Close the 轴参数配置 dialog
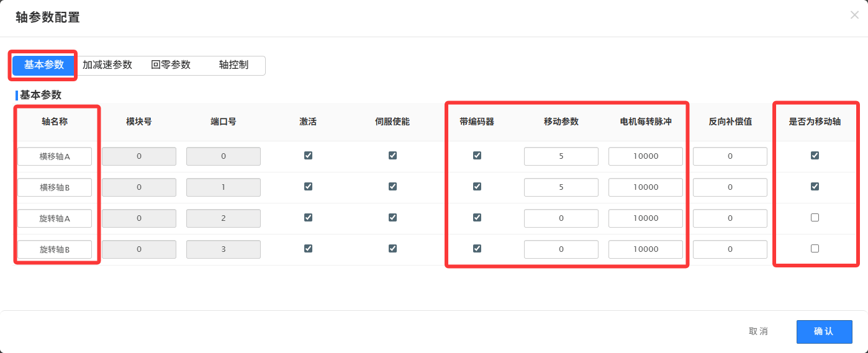This screenshot has width=868, height=353. pyautogui.click(x=854, y=16)
